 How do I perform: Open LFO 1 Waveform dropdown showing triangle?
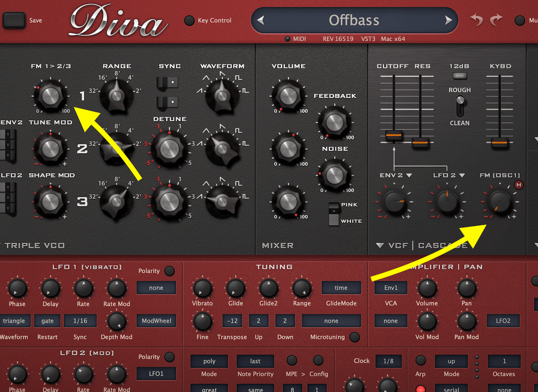[14, 321]
